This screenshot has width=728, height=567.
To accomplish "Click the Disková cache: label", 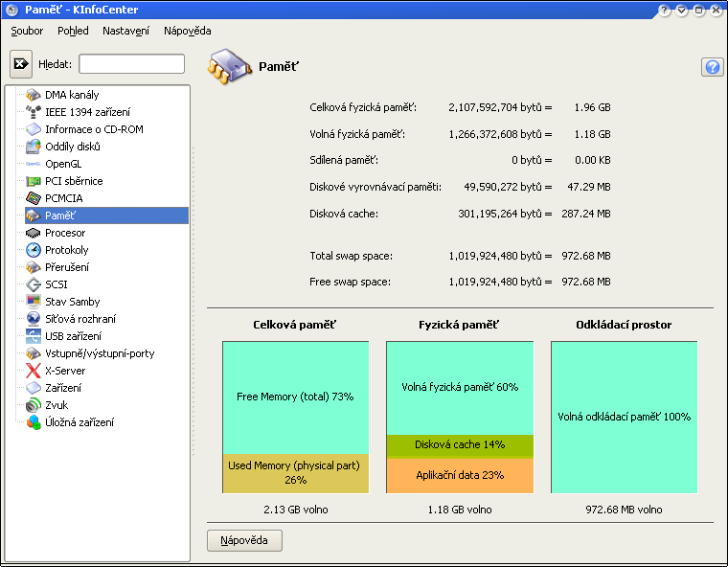I will [344, 214].
